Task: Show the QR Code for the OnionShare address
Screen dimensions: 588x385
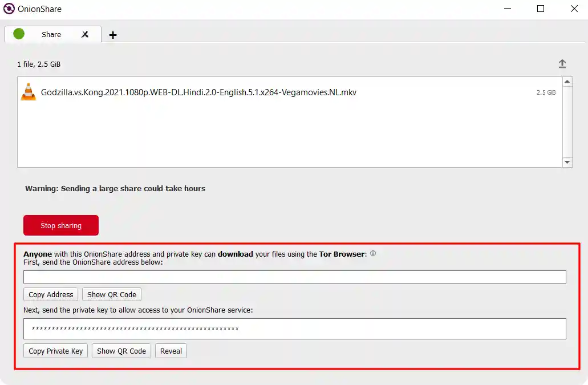Action: click(111, 294)
